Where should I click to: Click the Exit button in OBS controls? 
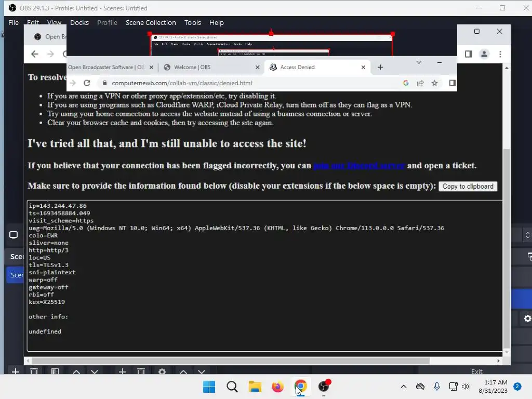point(477,371)
